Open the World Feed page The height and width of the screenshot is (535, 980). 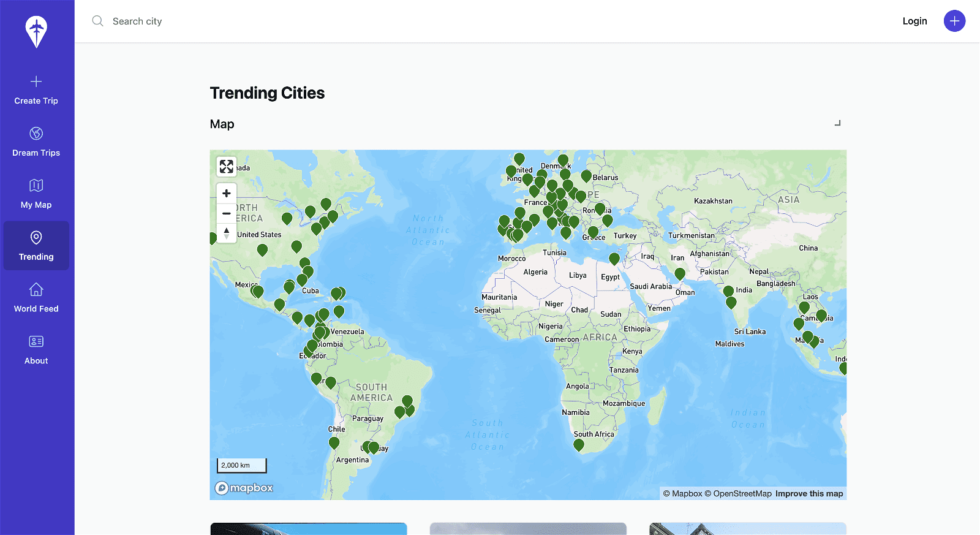click(x=36, y=298)
